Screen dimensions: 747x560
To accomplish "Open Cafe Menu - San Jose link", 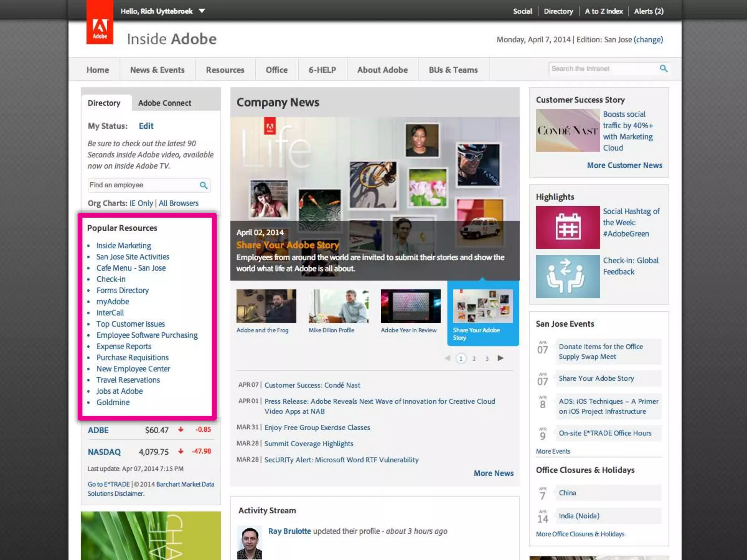I will [131, 268].
